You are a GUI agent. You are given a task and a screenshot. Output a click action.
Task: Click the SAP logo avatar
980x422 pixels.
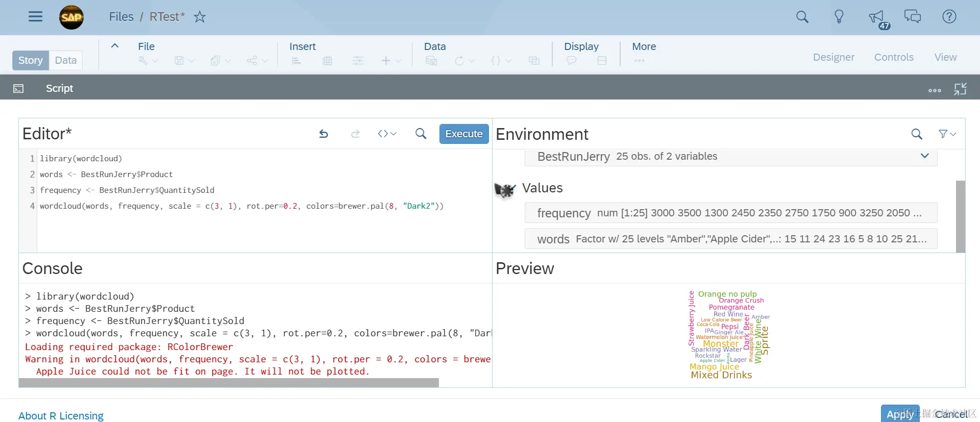[x=71, y=17]
